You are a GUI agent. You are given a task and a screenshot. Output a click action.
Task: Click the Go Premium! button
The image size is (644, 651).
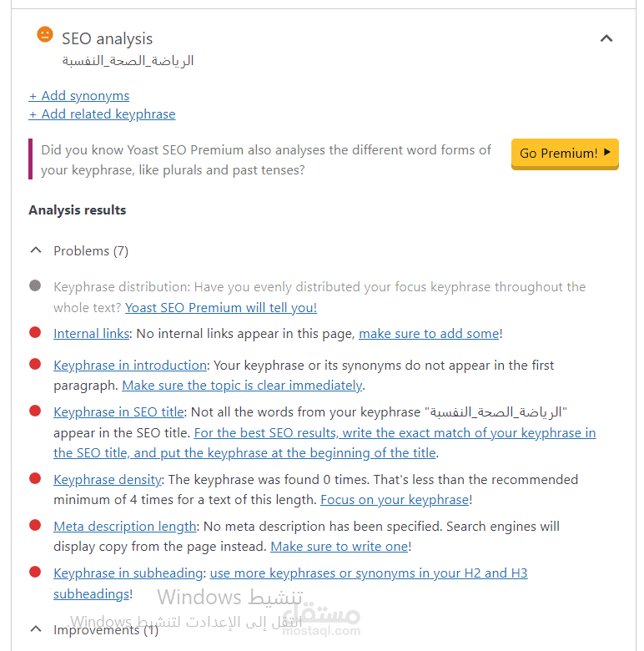click(x=565, y=153)
